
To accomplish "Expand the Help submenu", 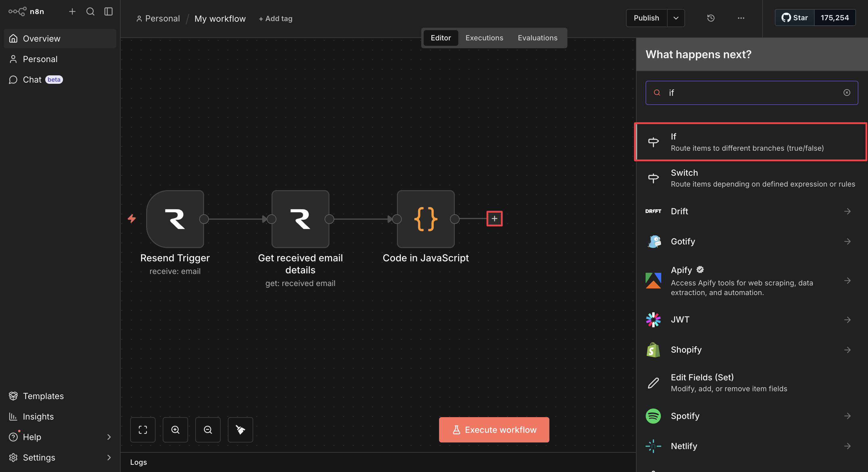I will tap(108, 437).
